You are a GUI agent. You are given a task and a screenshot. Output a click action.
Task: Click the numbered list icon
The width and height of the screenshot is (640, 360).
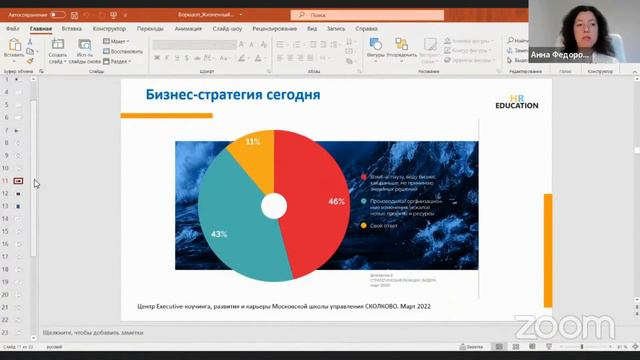pos(297,44)
